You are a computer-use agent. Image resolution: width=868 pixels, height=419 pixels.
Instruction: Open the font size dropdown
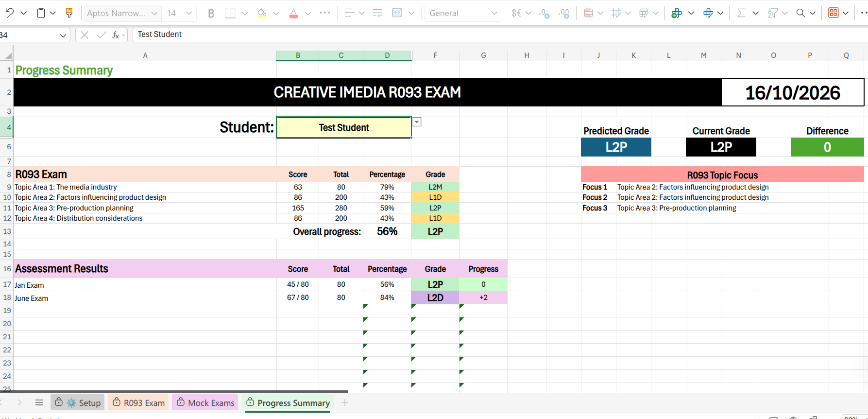(x=189, y=14)
